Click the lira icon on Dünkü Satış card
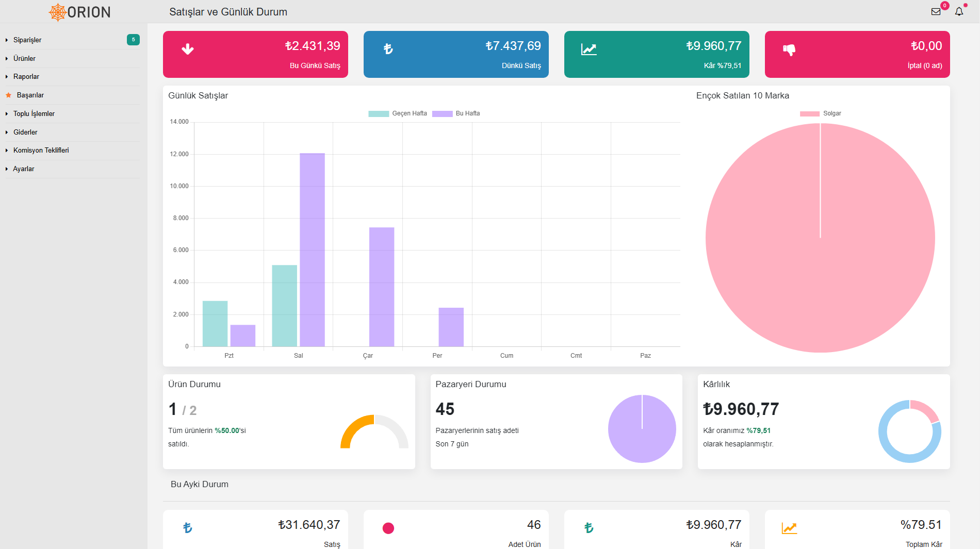 point(388,49)
